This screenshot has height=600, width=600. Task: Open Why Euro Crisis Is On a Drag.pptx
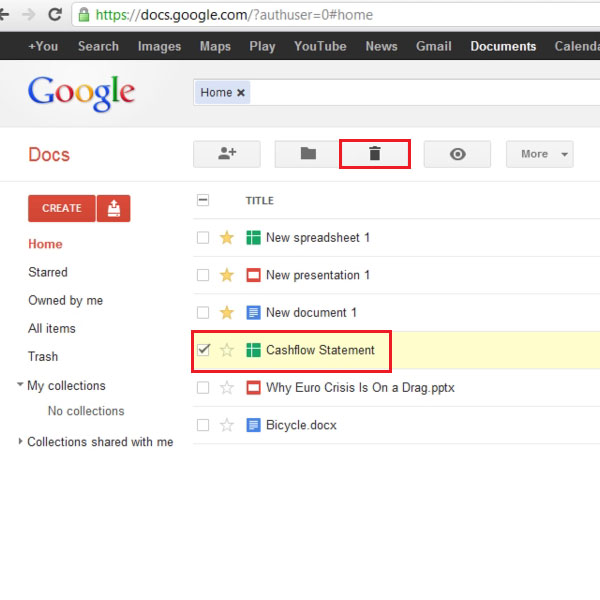click(360, 387)
